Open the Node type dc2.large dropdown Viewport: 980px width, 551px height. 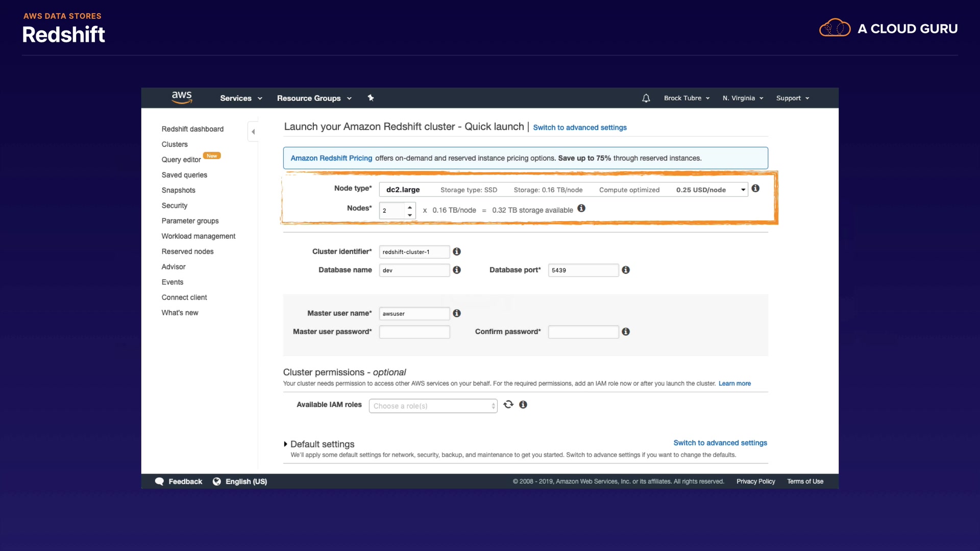563,190
